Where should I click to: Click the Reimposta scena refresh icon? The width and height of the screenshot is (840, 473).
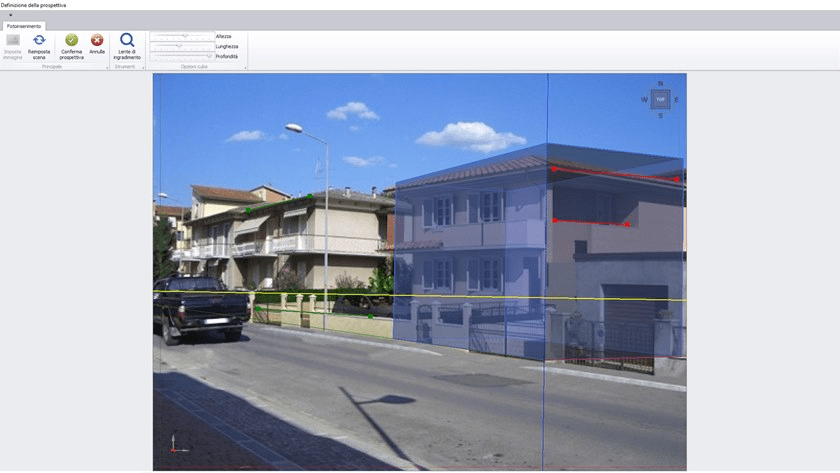point(39,41)
